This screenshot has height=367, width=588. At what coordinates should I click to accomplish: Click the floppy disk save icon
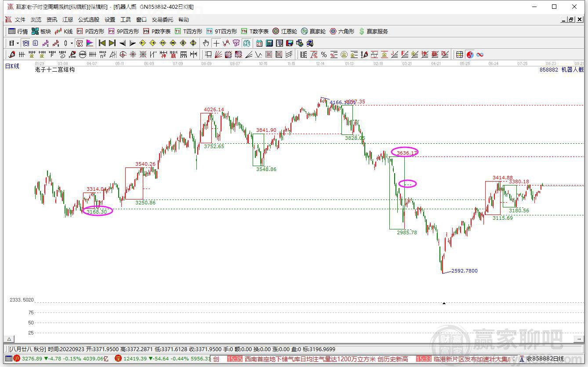pyautogui.click(x=290, y=43)
